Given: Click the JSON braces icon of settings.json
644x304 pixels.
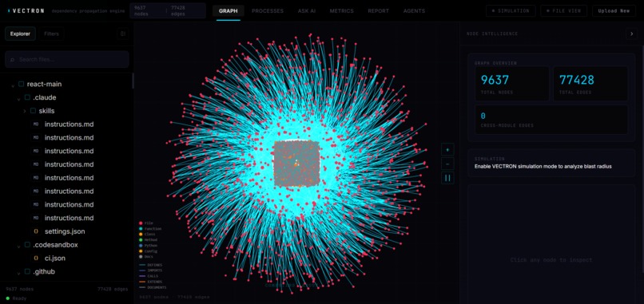Looking at the screenshot, I should (x=36, y=231).
